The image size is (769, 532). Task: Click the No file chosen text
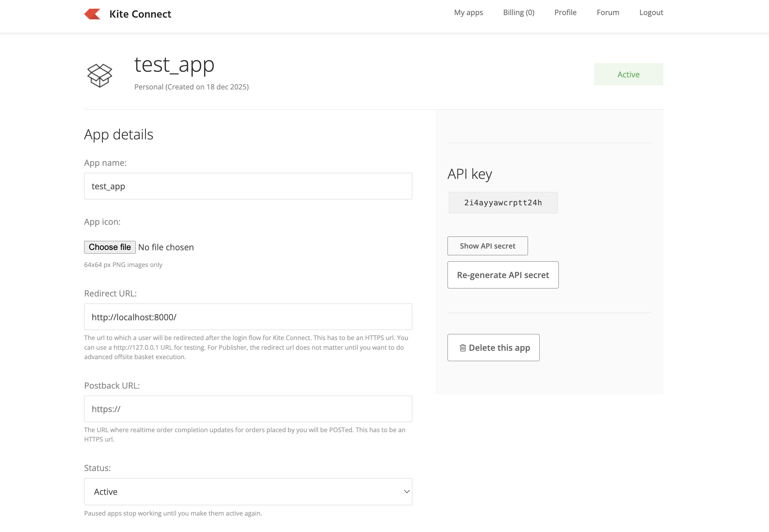[166, 247]
